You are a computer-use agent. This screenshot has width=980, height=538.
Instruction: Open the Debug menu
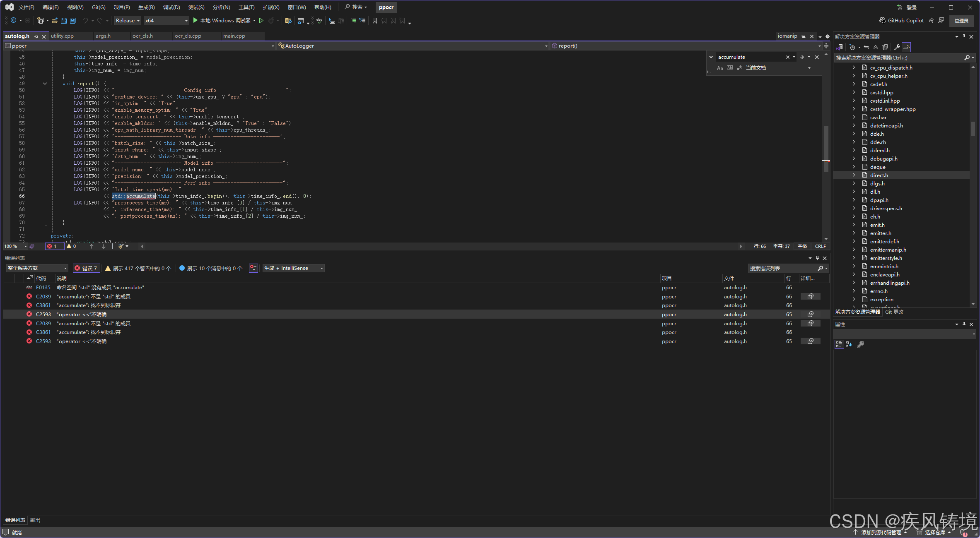pyautogui.click(x=171, y=7)
